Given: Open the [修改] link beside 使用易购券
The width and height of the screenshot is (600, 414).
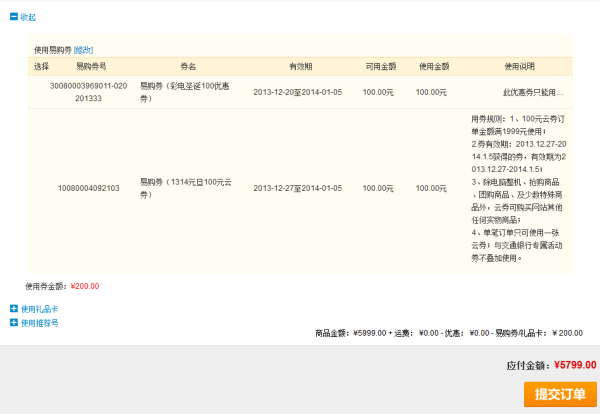Looking at the screenshot, I should (x=83, y=50).
